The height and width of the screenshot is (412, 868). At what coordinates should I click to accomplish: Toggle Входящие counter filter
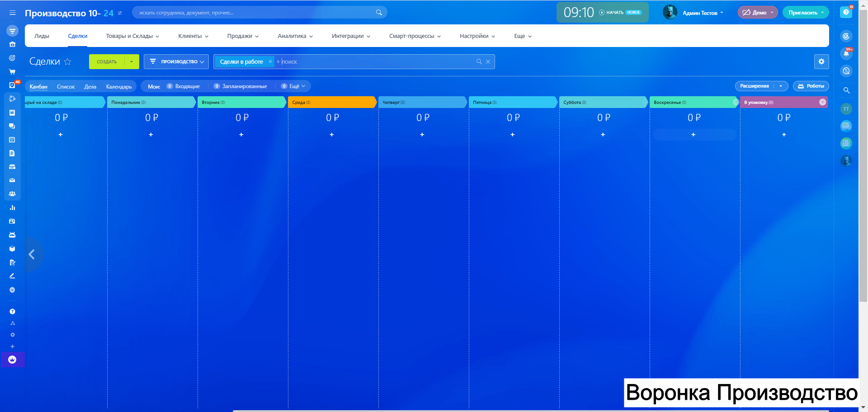tap(183, 86)
